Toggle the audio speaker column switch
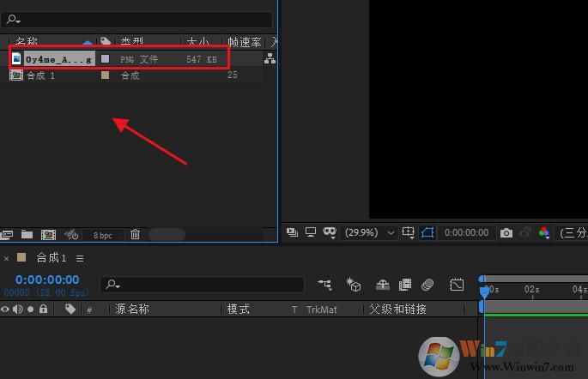Image resolution: width=588 pixels, height=379 pixels. pyautogui.click(x=18, y=310)
